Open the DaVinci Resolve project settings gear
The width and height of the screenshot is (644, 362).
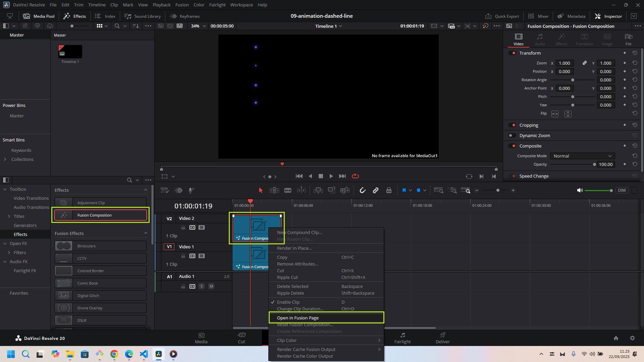(x=632, y=338)
